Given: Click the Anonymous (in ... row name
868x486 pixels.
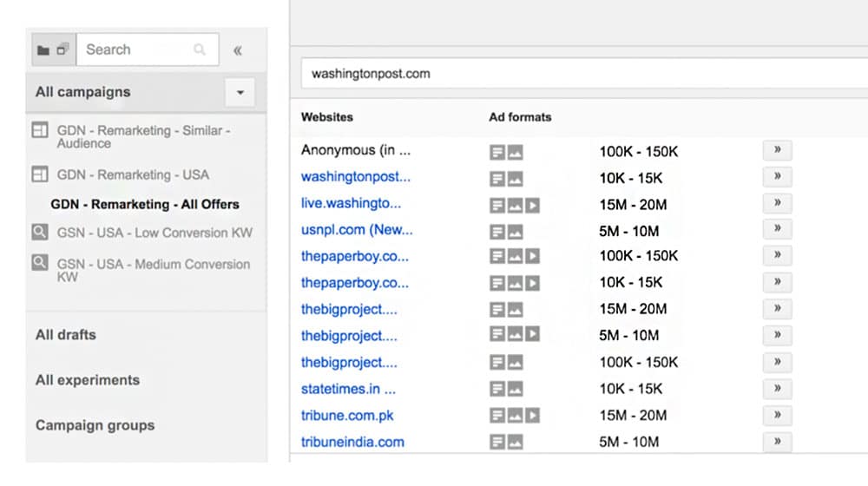Looking at the screenshot, I should [x=355, y=150].
